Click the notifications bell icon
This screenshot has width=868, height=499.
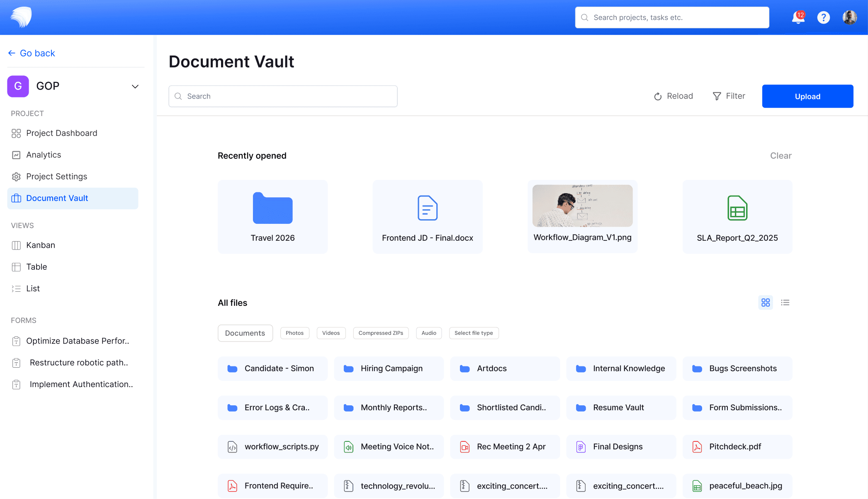point(797,17)
